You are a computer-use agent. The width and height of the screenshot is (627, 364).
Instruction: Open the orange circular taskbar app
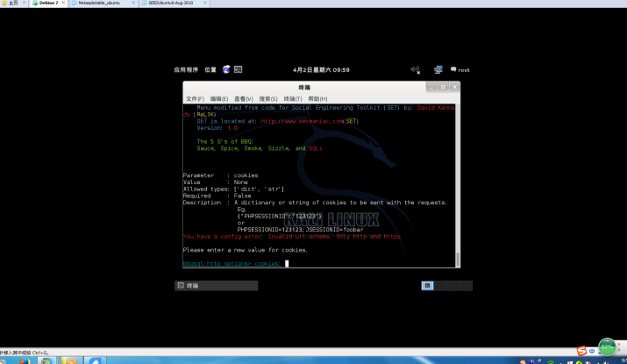click(x=71, y=360)
